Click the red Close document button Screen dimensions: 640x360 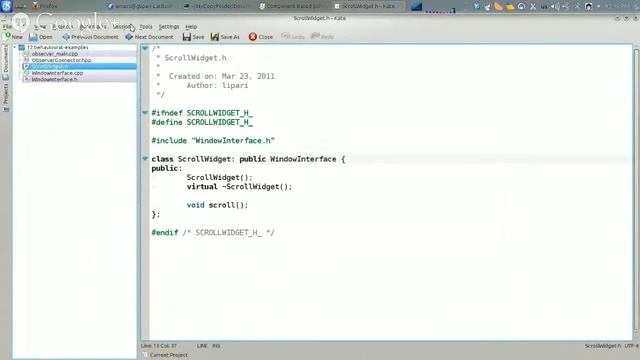tap(261, 37)
